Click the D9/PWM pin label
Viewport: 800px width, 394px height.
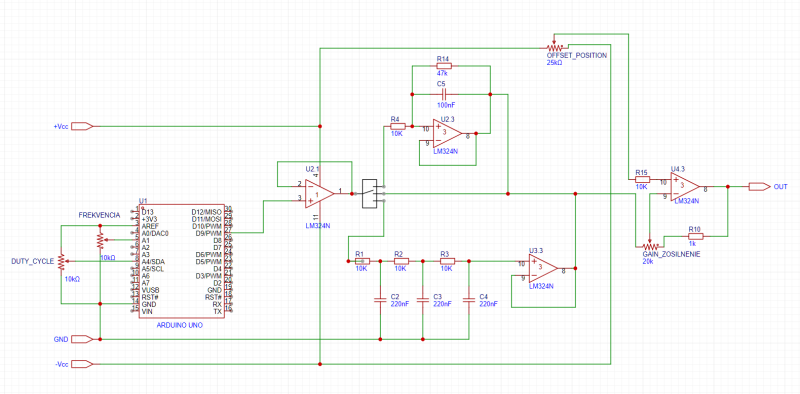click(208, 233)
